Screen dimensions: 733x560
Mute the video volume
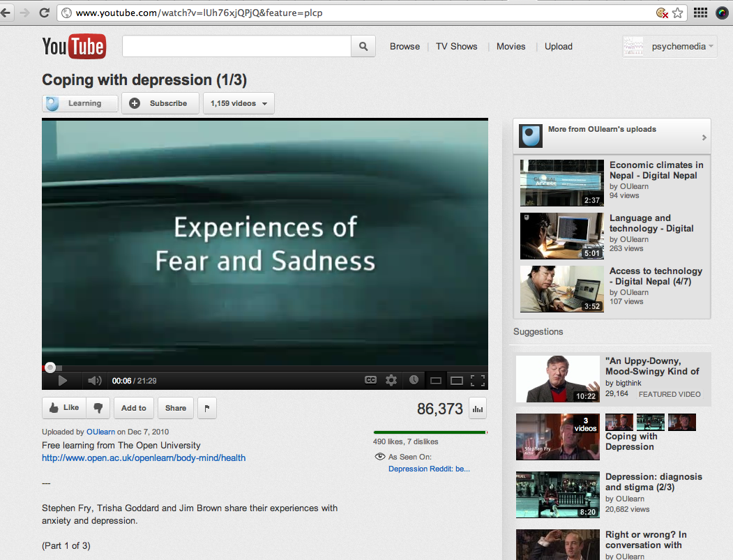click(x=93, y=381)
